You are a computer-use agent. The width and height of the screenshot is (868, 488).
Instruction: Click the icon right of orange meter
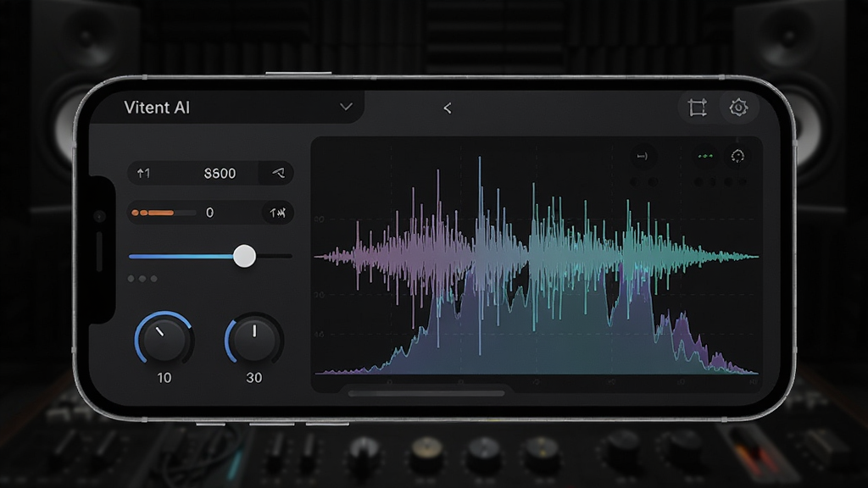277,213
